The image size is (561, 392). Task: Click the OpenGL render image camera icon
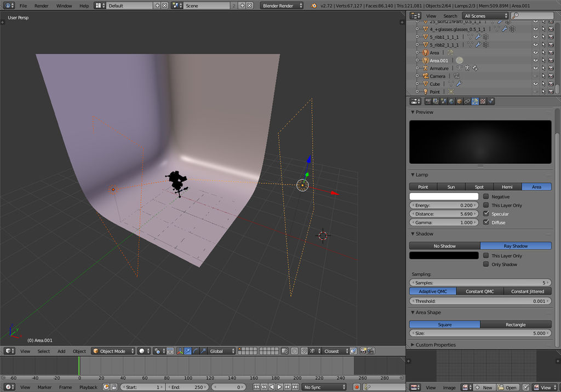(363, 351)
